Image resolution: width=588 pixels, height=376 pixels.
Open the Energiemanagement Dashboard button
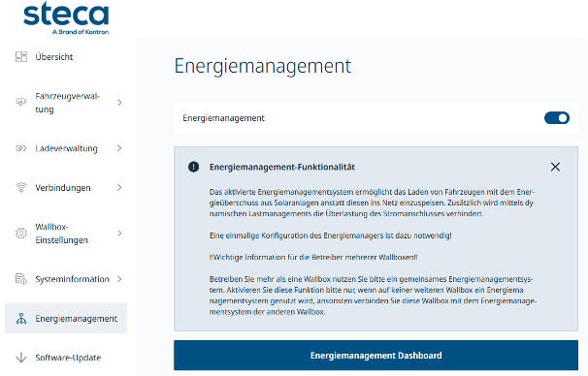376,355
